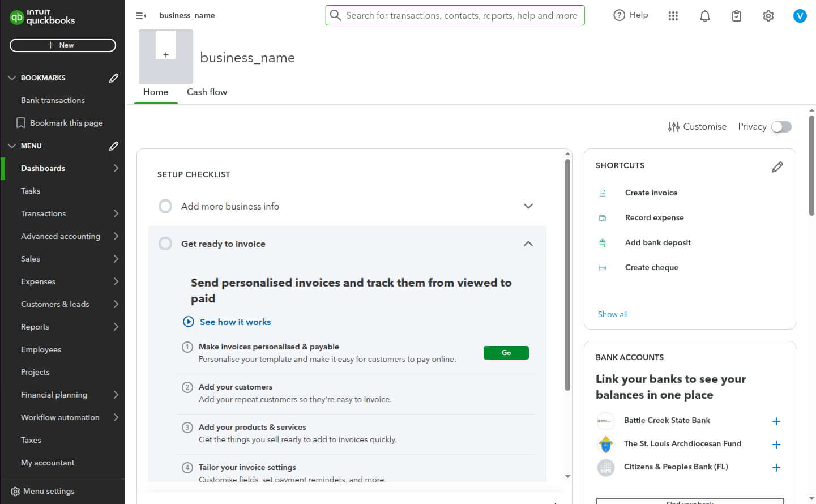Check the Get ready to invoice circle

(165, 244)
